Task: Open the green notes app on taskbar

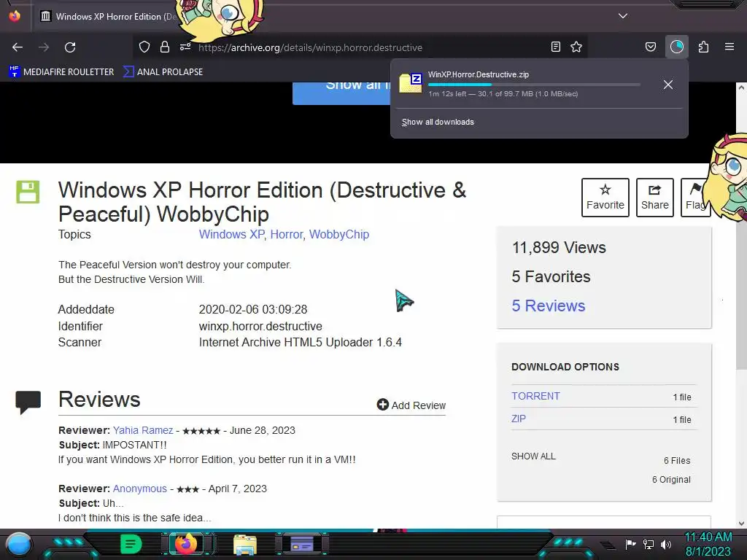Action: coord(131,544)
